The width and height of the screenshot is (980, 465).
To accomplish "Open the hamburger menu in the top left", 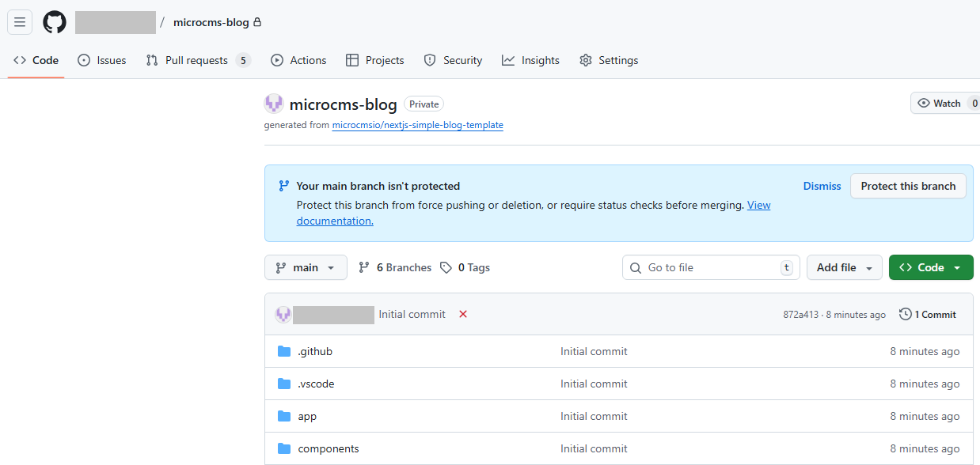I will click(20, 22).
